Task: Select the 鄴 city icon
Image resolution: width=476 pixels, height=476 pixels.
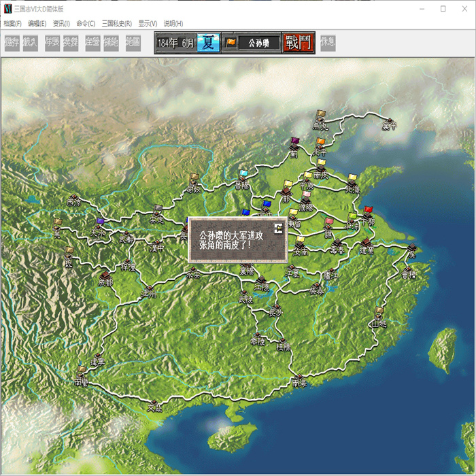Action: [286, 192]
